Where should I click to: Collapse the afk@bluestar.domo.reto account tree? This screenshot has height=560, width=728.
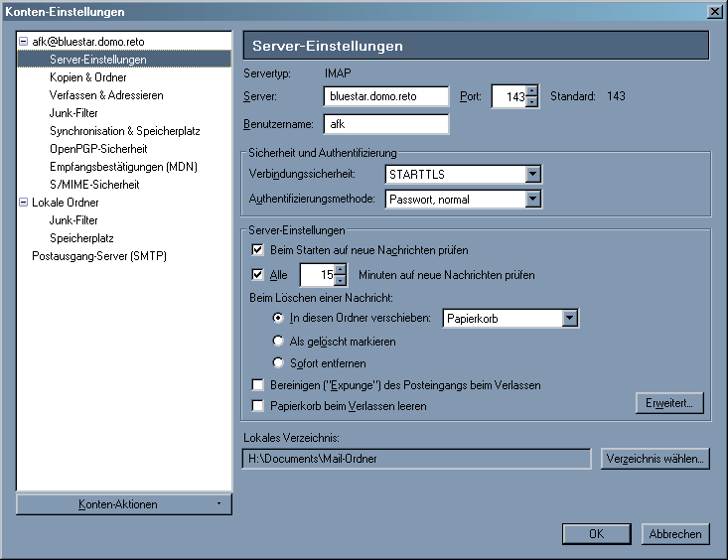(x=24, y=42)
